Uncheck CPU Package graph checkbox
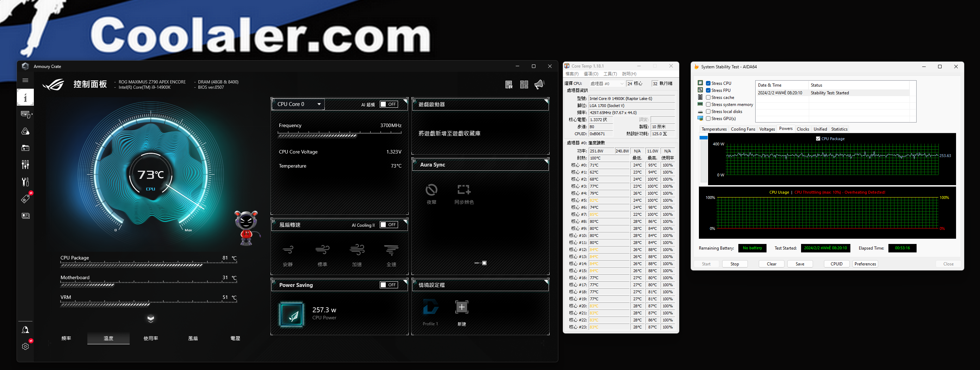This screenshot has width=980, height=370. point(818,139)
